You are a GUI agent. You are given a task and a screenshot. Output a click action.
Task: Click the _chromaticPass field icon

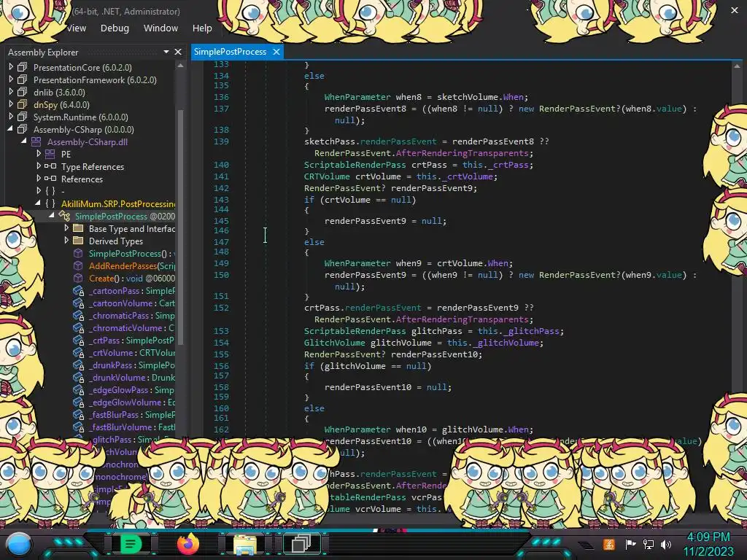78,315
